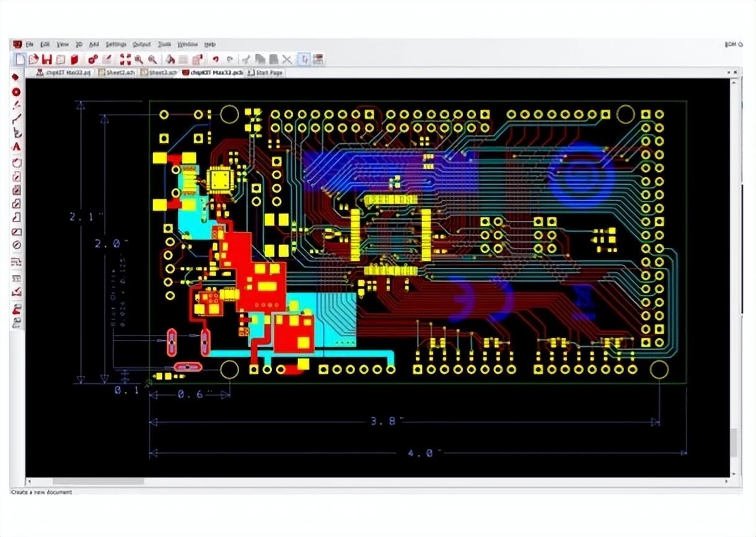The height and width of the screenshot is (537, 756).
Task: Select the red round pad tool
Action: click(17, 91)
